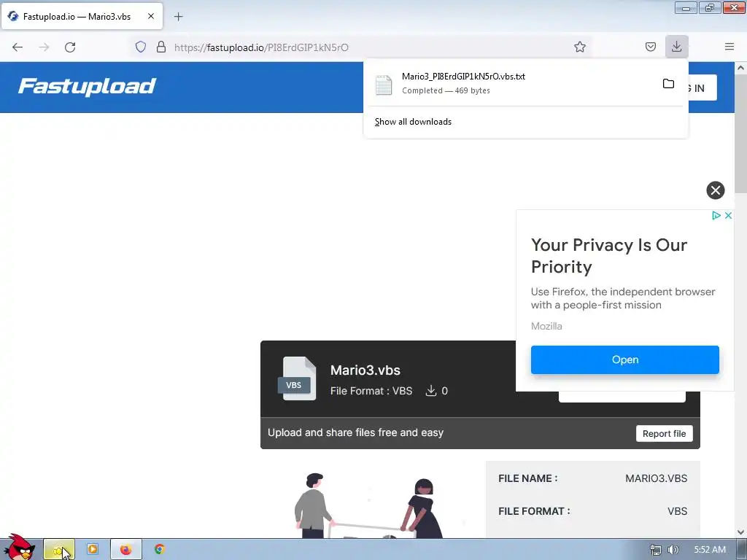
Task: Show downloaded file in containing folder
Action: tap(668, 84)
